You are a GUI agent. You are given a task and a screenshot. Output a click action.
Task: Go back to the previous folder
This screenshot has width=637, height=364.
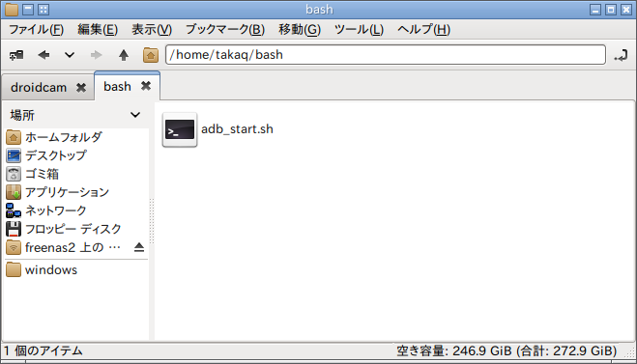click(x=43, y=55)
